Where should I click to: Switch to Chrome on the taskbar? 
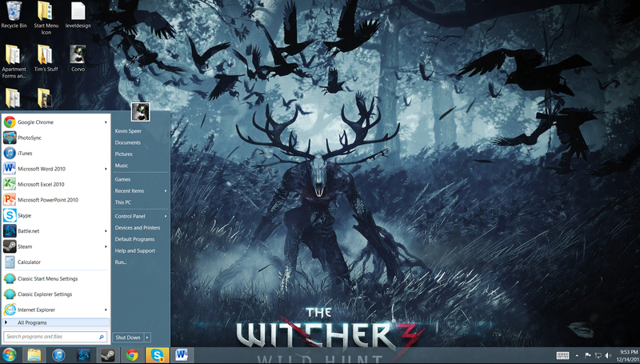pos(132,355)
